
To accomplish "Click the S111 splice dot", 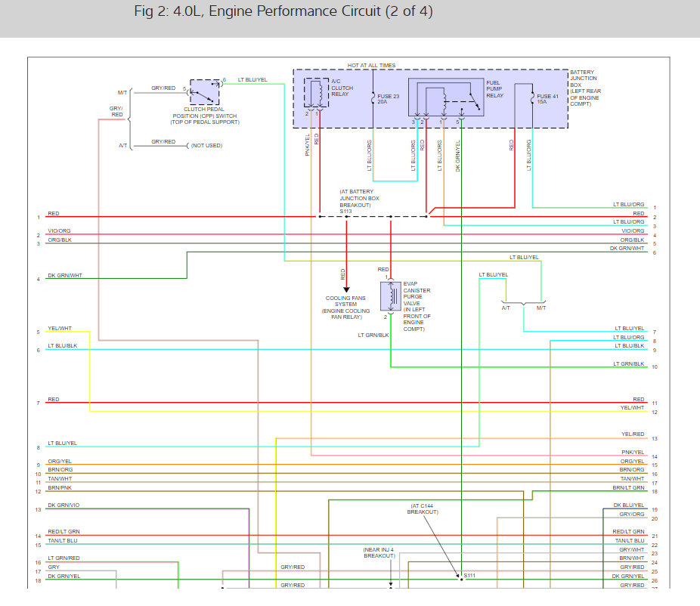I will 462,580.
